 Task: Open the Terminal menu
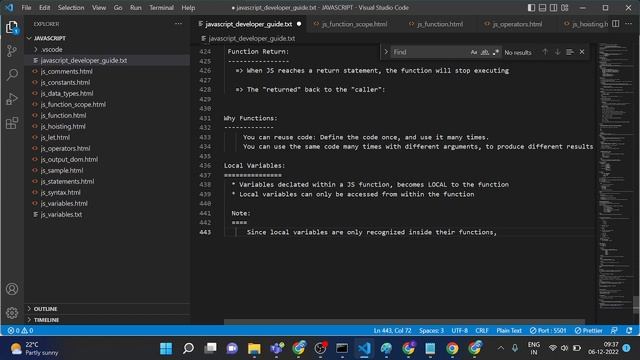pos(161,8)
